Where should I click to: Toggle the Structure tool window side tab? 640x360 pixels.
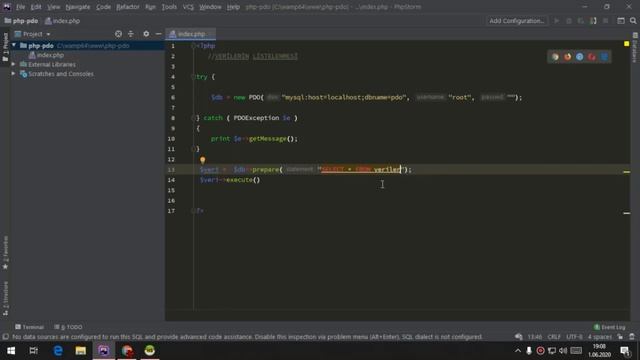click(x=5, y=299)
